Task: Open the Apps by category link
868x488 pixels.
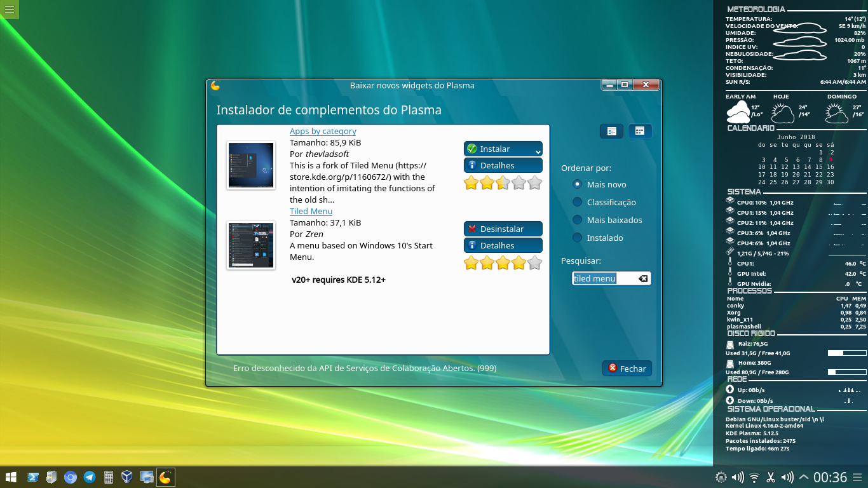Action: tap(323, 131)
